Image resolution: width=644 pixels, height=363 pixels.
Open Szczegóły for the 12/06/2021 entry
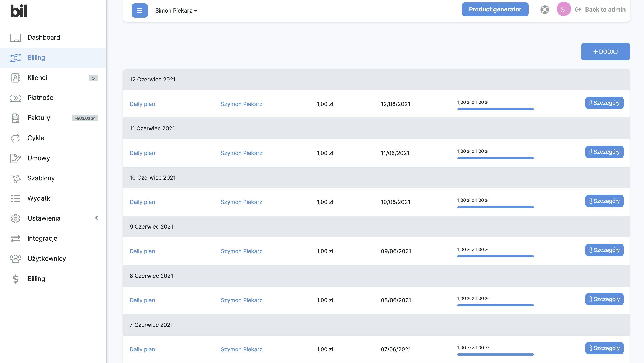[x=604, y=103]
